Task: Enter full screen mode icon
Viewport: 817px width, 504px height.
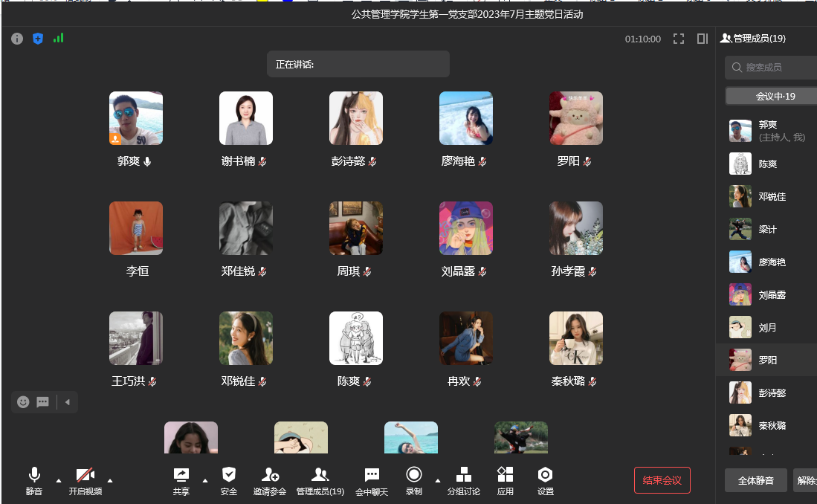Action: 678,39
